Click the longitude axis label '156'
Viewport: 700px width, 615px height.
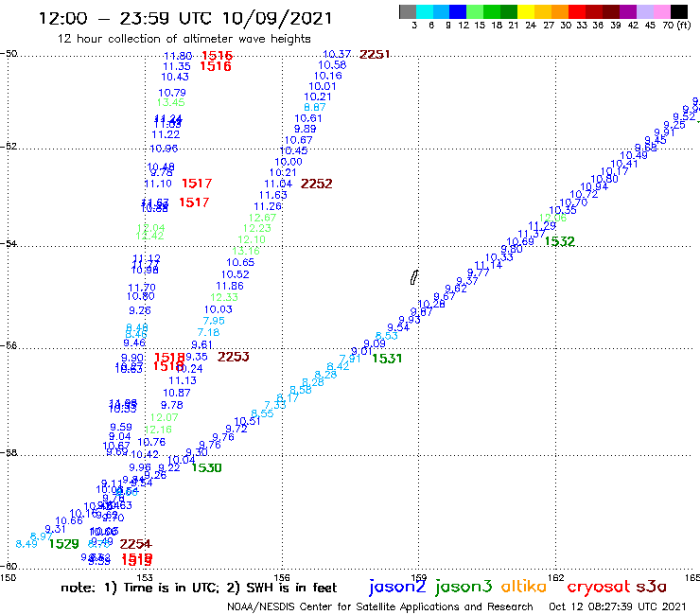point(282,577)
